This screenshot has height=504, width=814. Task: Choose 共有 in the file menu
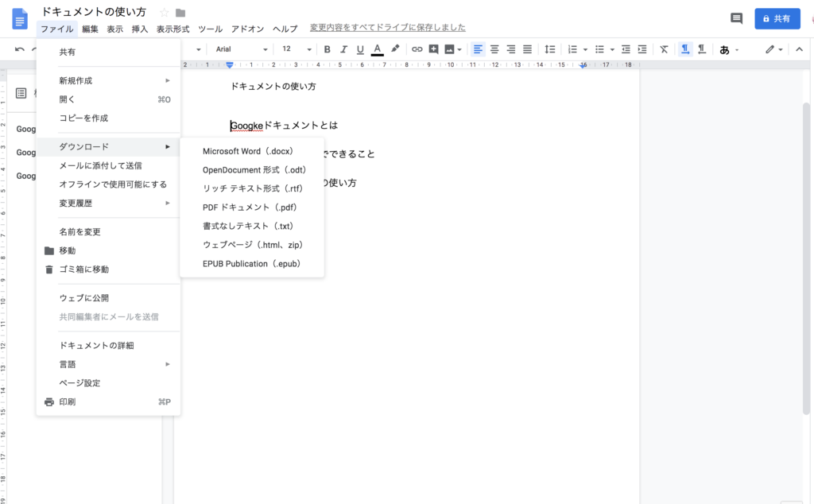pyautogui.click(x=108, y=52)
